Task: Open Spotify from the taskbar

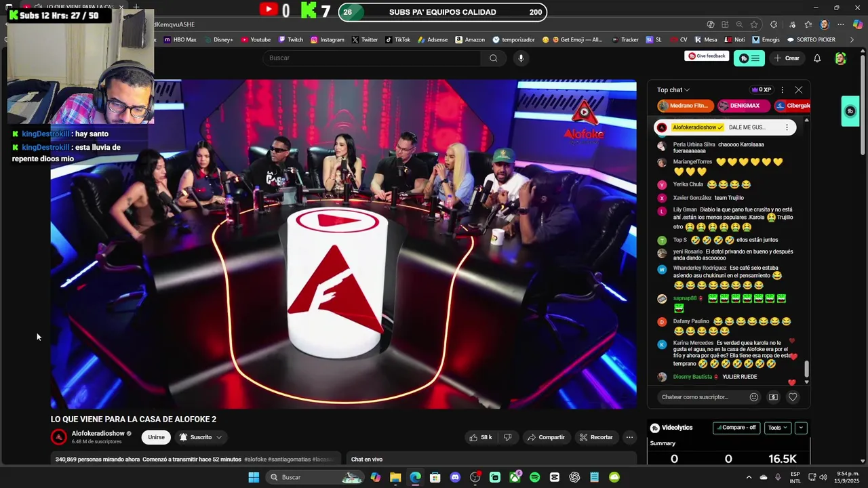Action: point(534,477)
